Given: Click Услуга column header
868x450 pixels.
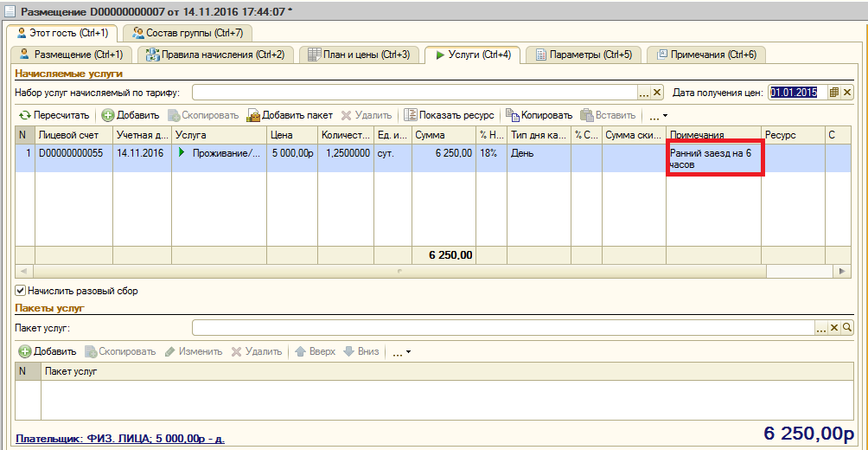Looking at the screenshot, I should tap(220, 135).
